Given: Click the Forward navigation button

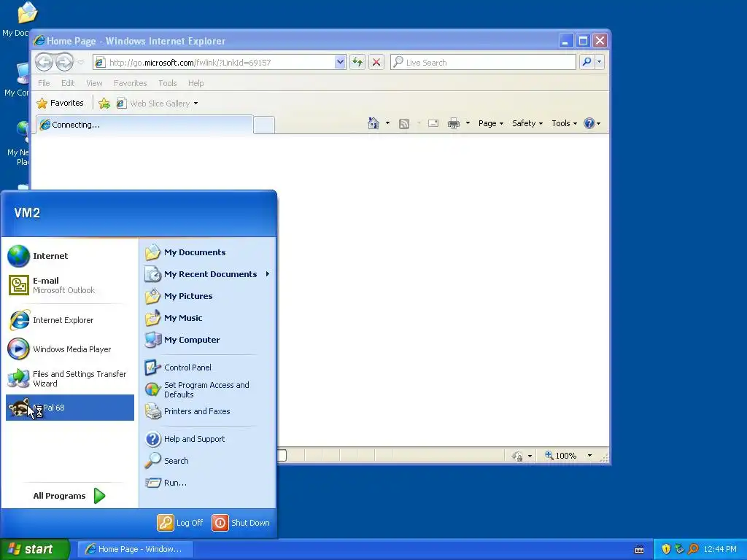Looking at the screenshot, I should click(64, 62).
